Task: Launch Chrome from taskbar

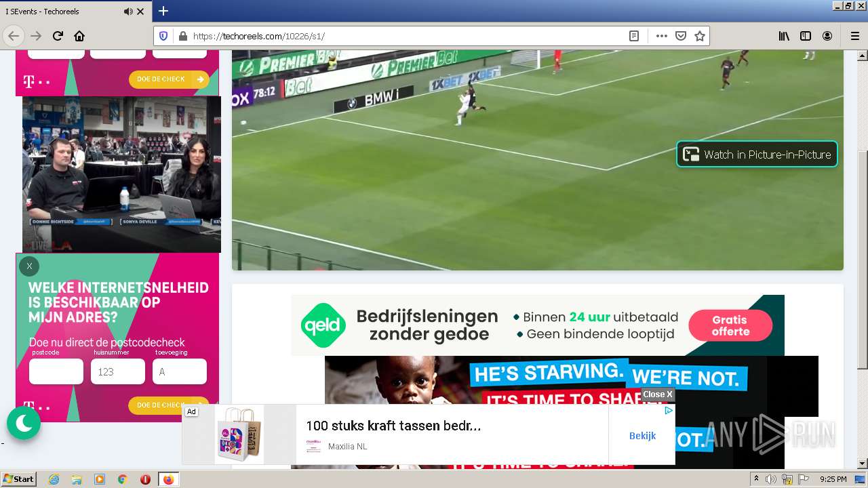Action: 123,479
